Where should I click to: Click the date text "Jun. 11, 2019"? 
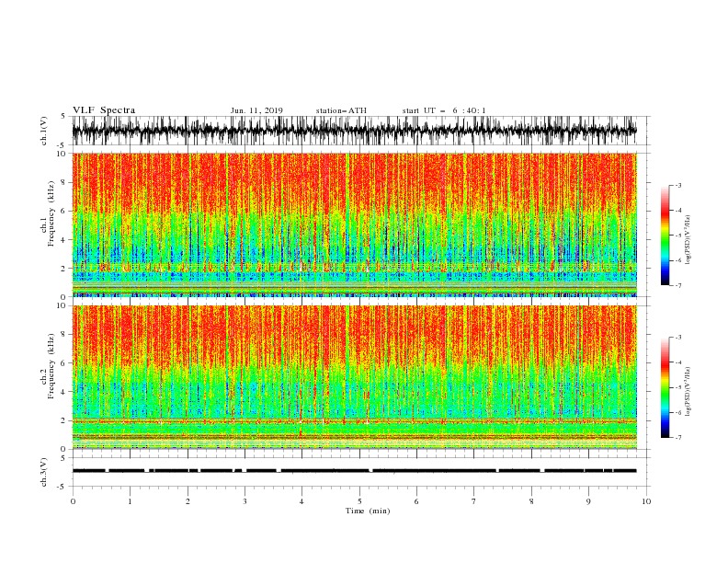click(x=256, y=110)
